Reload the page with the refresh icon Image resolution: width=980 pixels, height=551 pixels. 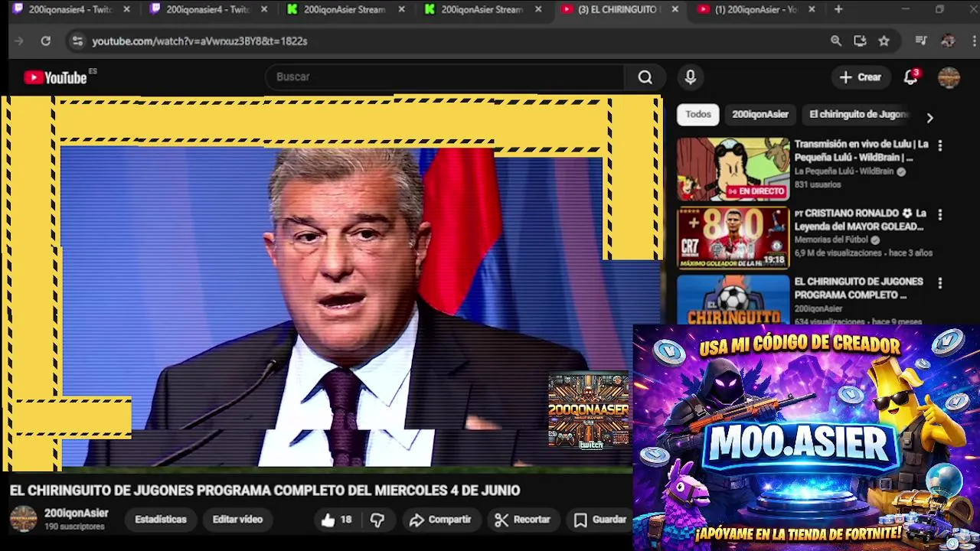tap(46, 41)
